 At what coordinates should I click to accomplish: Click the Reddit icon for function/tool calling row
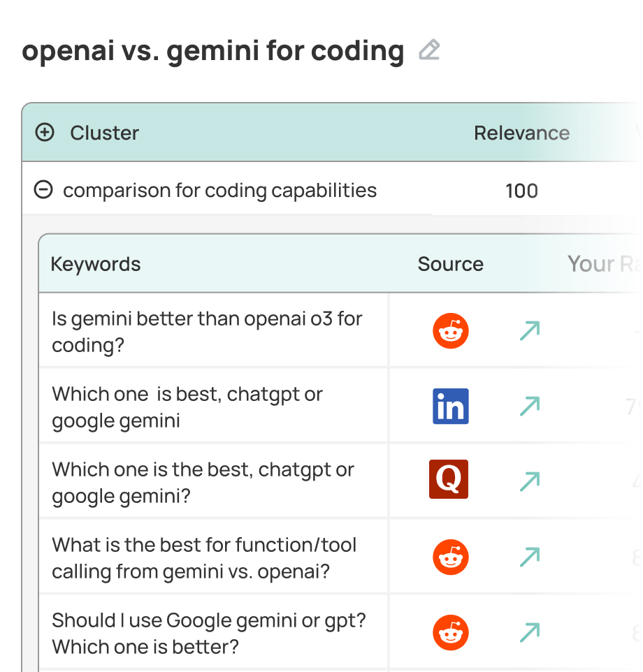[451, 557]
